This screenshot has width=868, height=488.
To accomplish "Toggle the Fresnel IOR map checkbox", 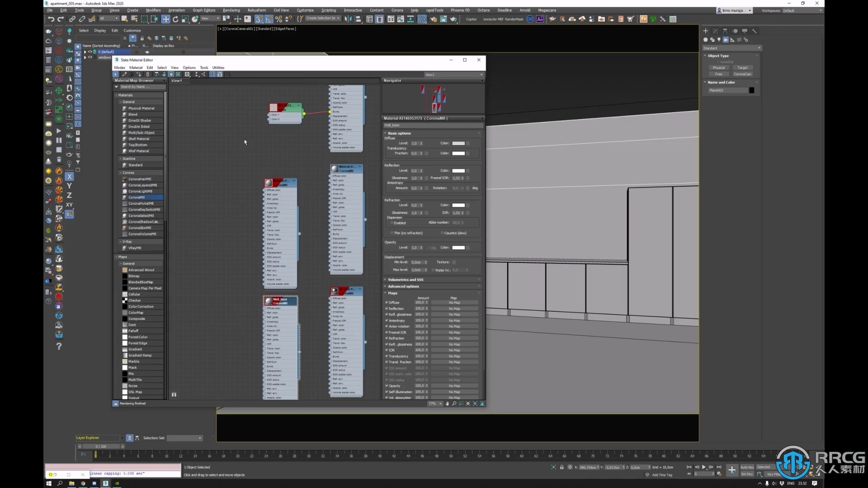I will pos(387,332).
